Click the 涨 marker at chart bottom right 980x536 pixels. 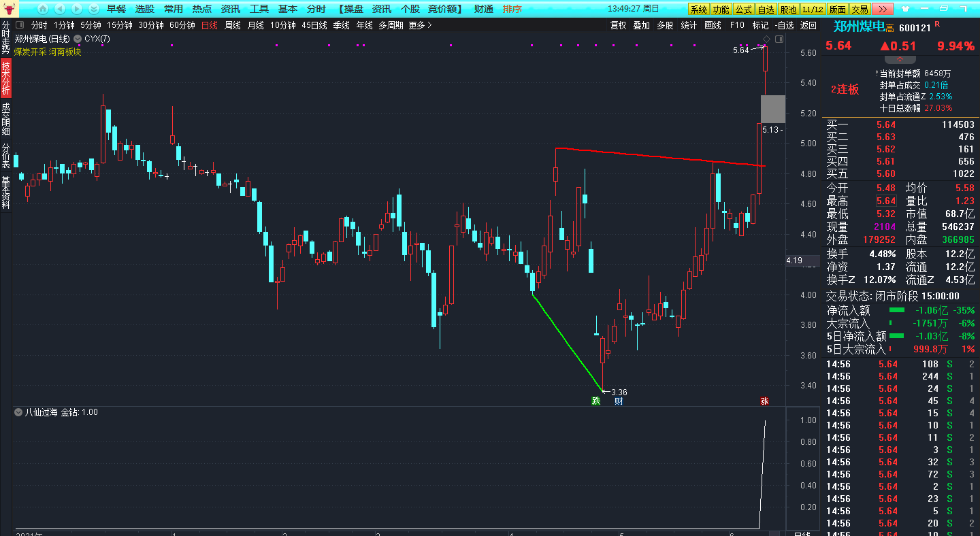(x=764, y=401)
